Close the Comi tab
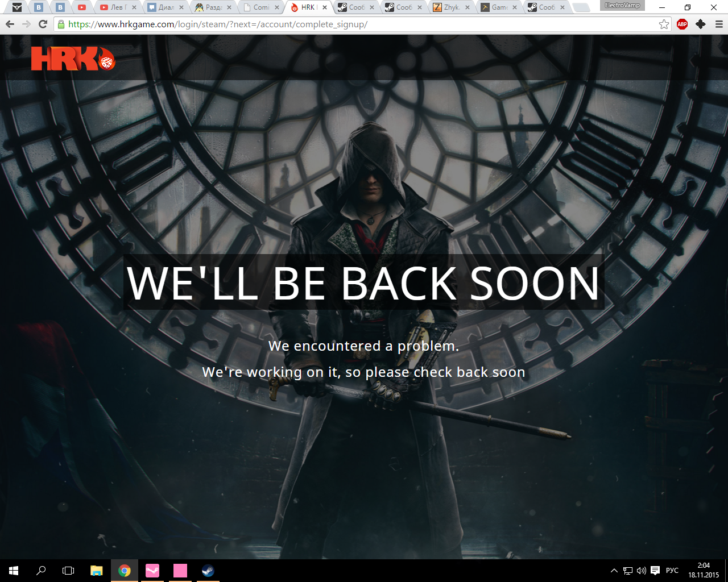The width and height of the screenshot is (728, 582). pyautogui.click(x=277, y=7)
